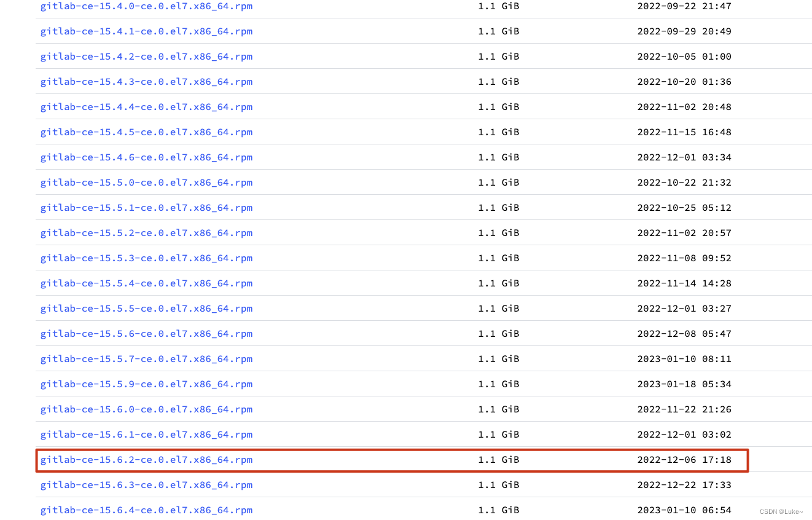This screenshot has width=812, height=520.
Task: Select the timestamp 2022-09-29 20:49
Action: coord(684,31)
